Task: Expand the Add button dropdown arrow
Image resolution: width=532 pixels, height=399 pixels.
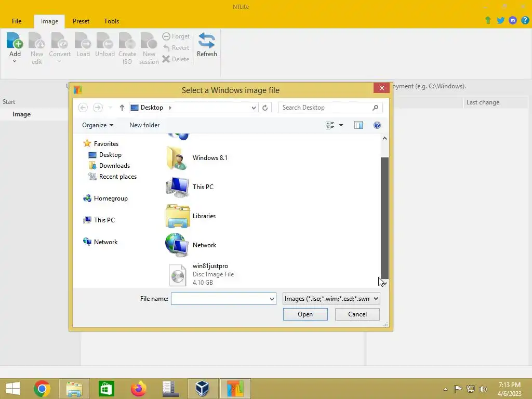Action: point(15,61)
